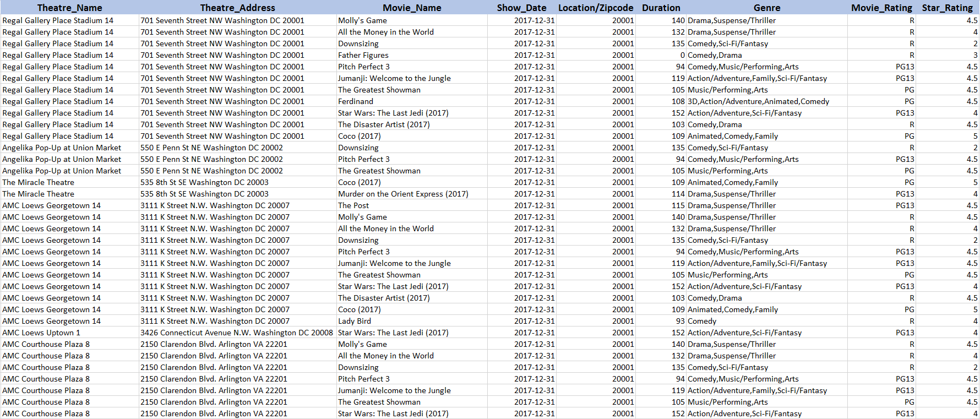Click star rating 4 in AMC Loews Uptown row
Viewport: 980px width, 419px height.
tap(947, 333)
